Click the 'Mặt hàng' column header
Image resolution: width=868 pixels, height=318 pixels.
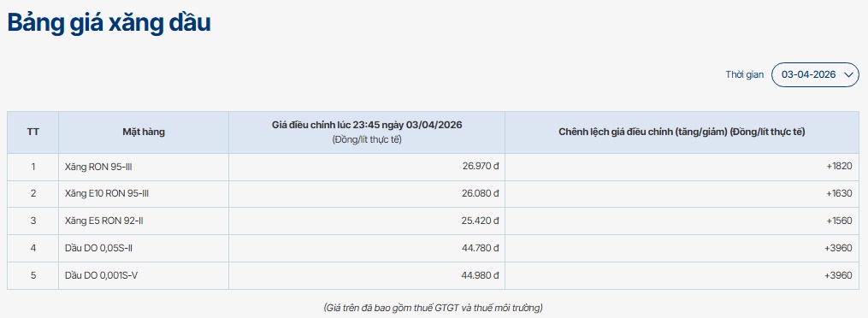click(x=144, y=132)
